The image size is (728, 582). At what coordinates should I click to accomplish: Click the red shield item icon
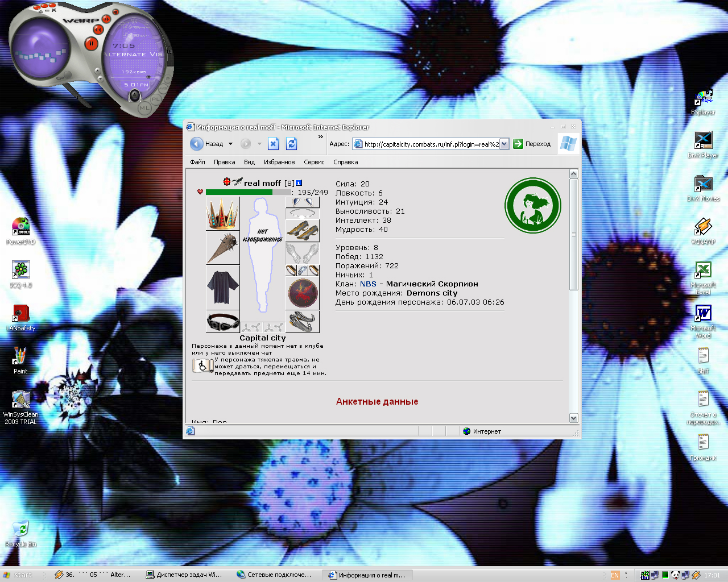pyautogui.click(x=303, y=293)
